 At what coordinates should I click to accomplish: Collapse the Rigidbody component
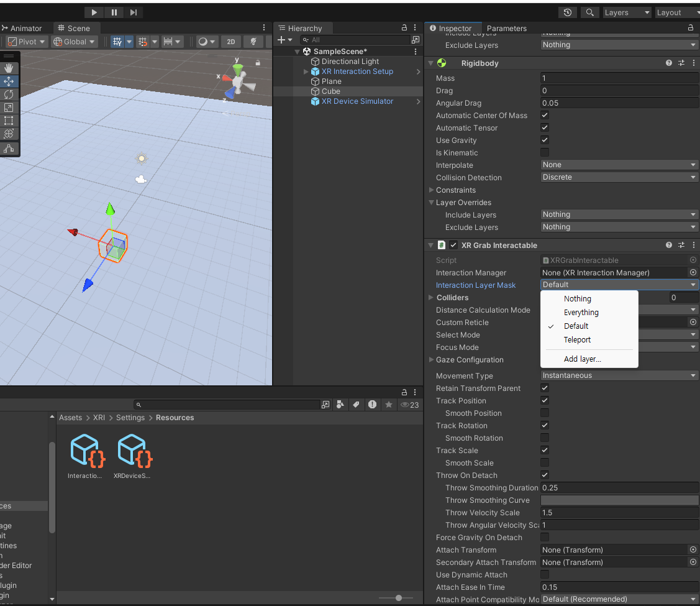[x=431, y=63]
